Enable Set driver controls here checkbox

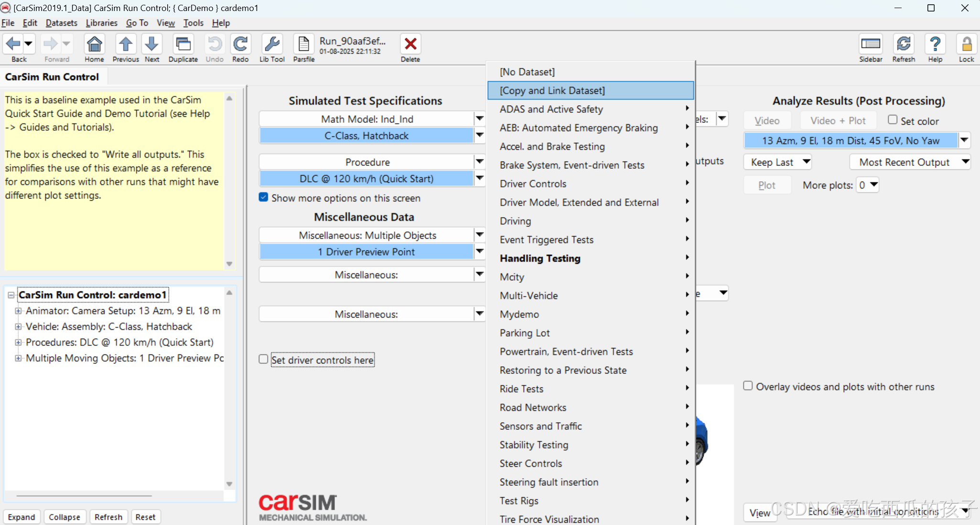[263, 359]
